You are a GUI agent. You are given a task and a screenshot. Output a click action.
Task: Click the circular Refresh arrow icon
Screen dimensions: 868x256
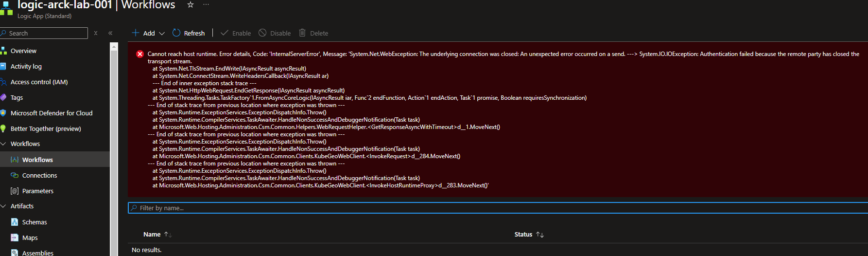pos(176,33)
